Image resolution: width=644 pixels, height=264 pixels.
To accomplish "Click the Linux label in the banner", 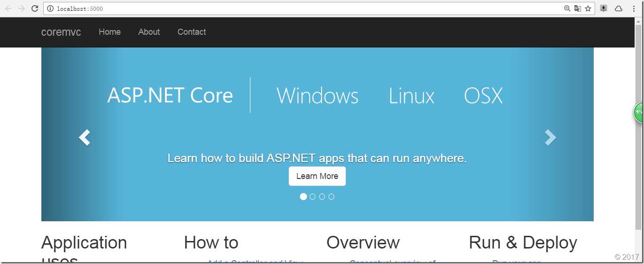I will (x=411, y=96).
